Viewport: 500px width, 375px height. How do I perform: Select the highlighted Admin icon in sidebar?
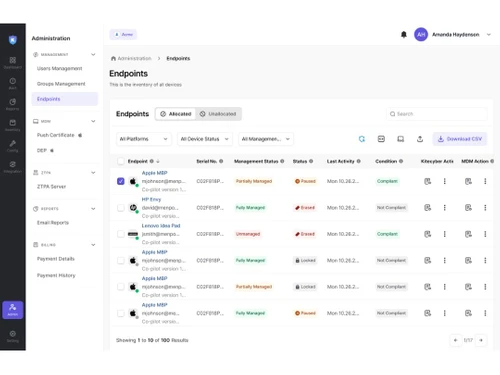(13, 310)
